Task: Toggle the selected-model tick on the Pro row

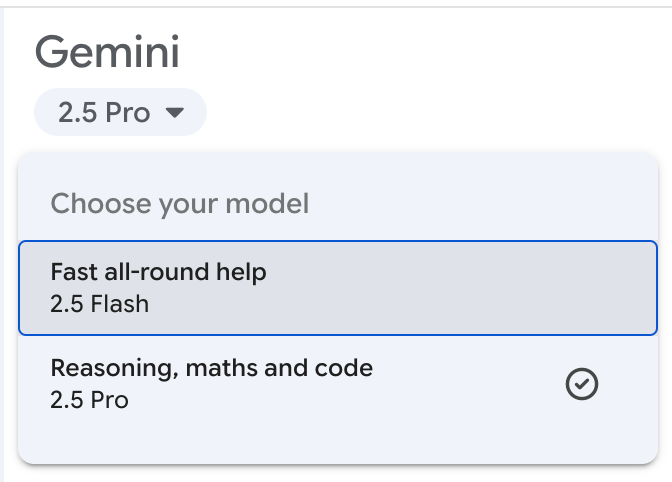Action: 582,384
